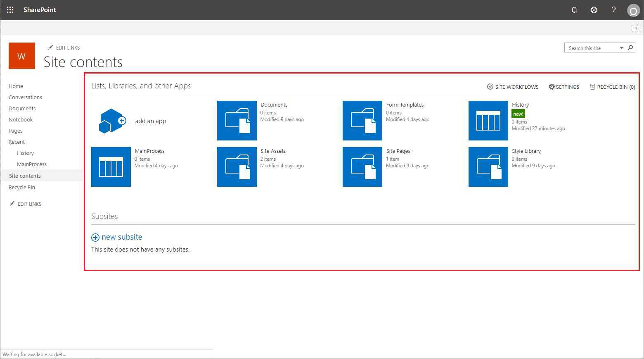Open Pages in the left navigation
The width and height of the screenshot is (644, 359).
(x=16, y=131)
